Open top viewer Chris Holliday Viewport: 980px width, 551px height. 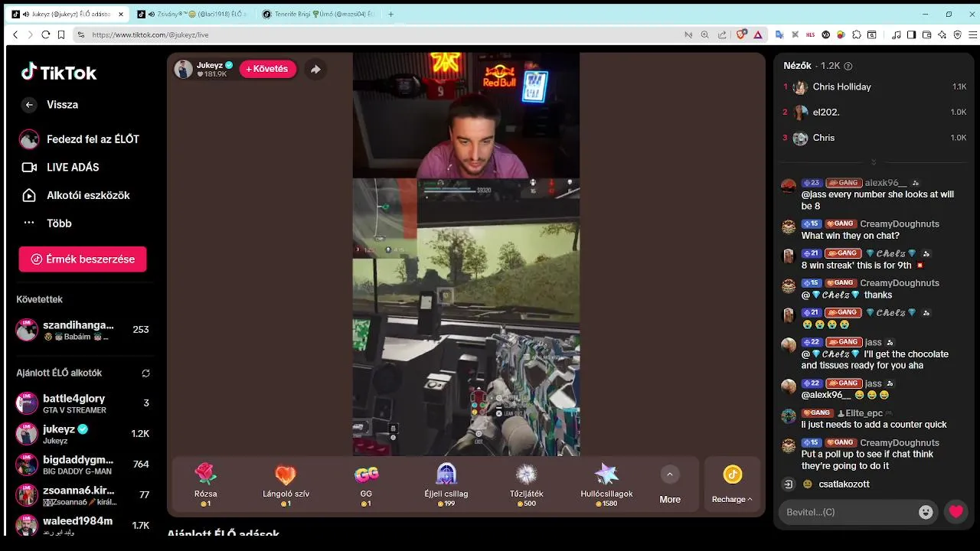874,87
